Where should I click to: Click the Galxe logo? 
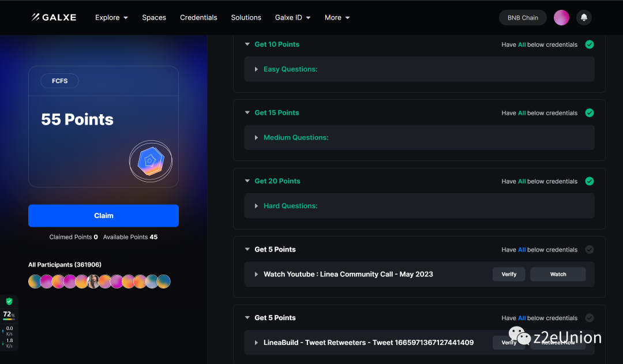pos(54,17)
